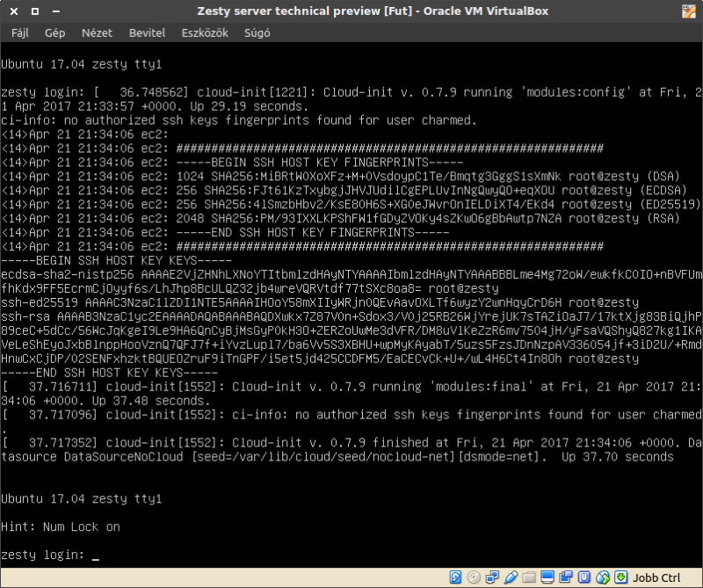Click the USB devices status icon

511,577
